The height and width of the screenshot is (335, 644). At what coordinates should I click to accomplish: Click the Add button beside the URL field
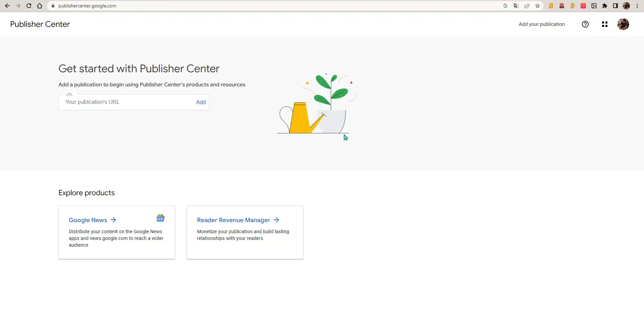coord(201,102)
